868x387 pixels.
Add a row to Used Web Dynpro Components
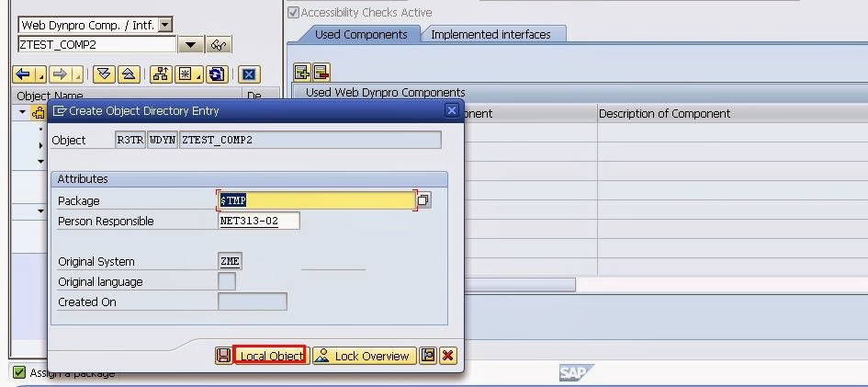(x=301, y=72)
